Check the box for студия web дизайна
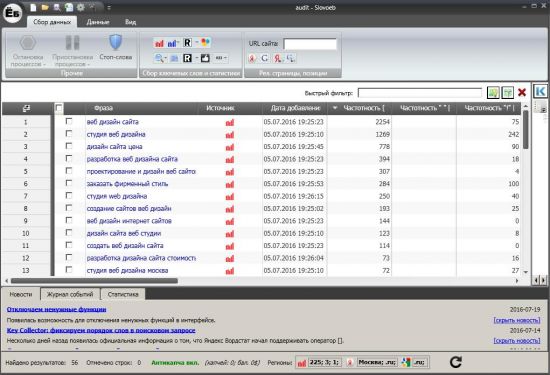The image size is (550, 375). [69, 195]
